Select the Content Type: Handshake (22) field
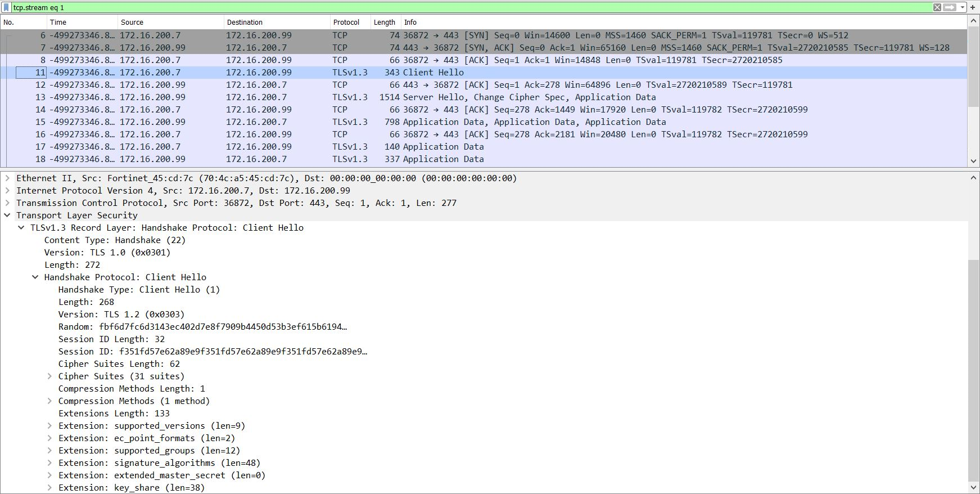 [x=115, y=240]
